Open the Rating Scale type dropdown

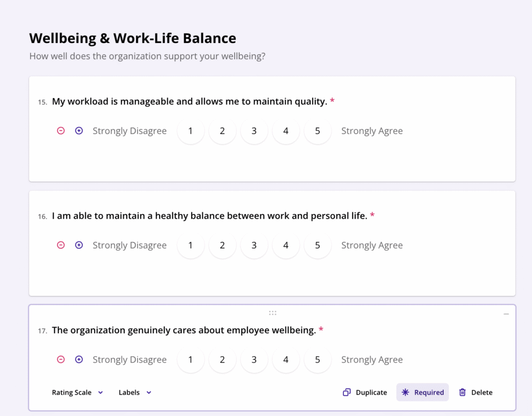(77, 393)
